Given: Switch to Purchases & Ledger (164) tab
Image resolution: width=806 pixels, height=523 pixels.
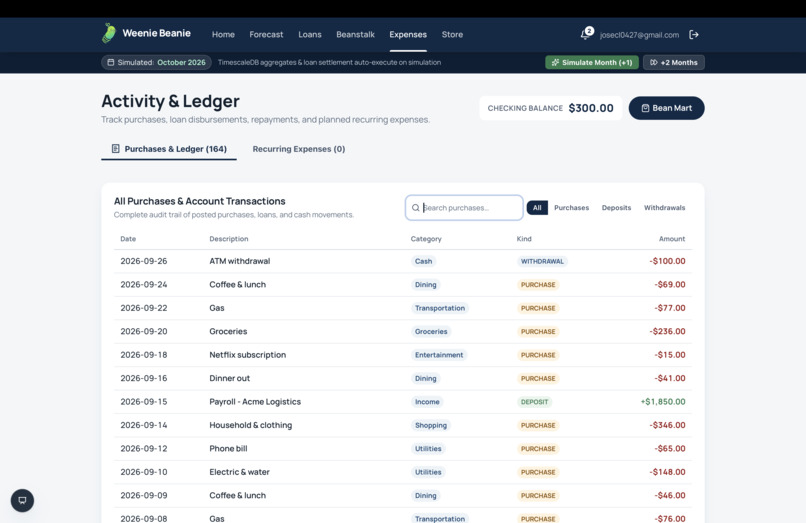Looking at the screenshot, I should click(x=169, y=149).
